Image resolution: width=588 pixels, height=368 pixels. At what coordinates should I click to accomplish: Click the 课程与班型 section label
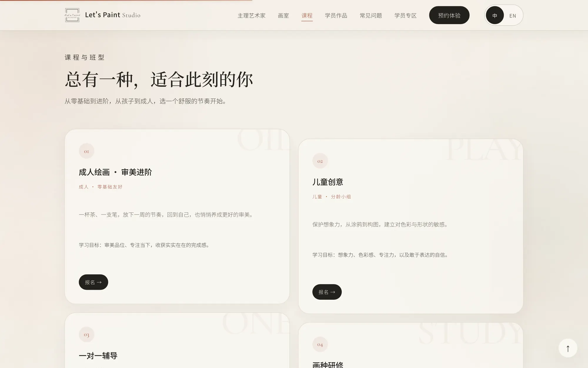coord(85,57)
